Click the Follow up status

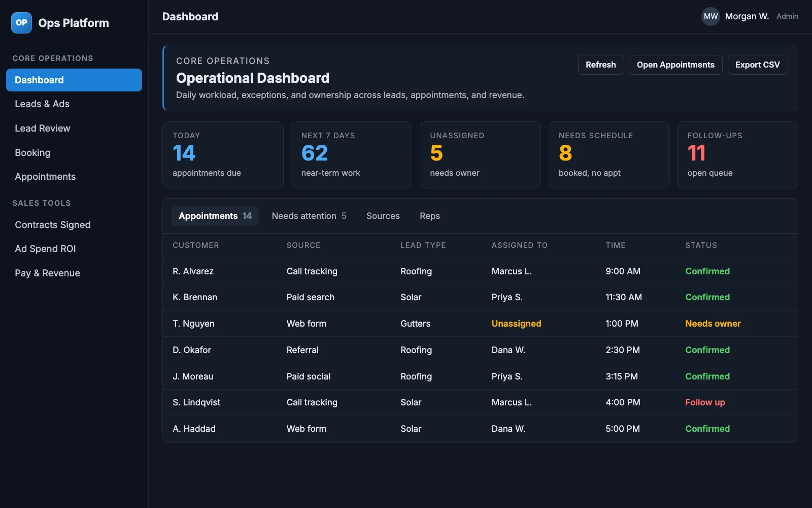pos(705,402)
